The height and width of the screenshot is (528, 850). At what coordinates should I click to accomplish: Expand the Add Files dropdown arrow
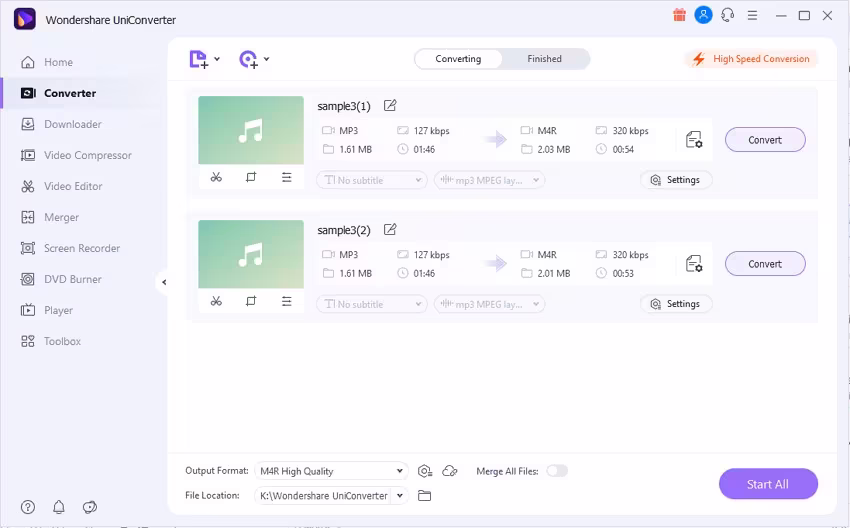[x=217, y=59]
